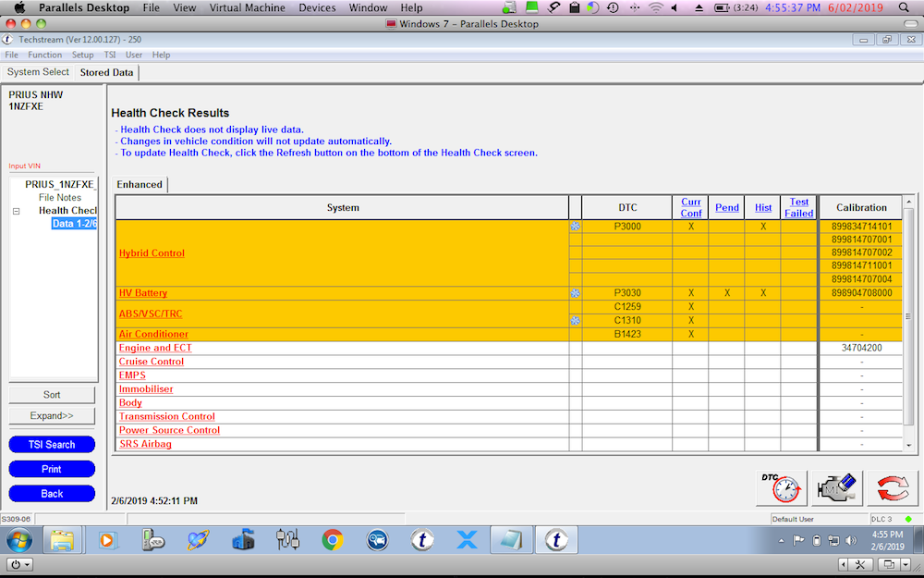Click the engine eraser clear-codes icon
The height and width of the screenshot is (578, 924).
pos(838,487)
